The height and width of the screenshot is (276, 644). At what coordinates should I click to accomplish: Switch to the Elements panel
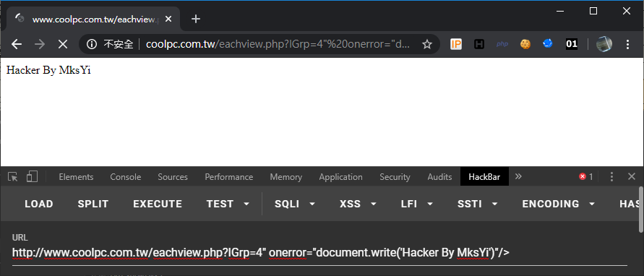(x=76, y=177)
